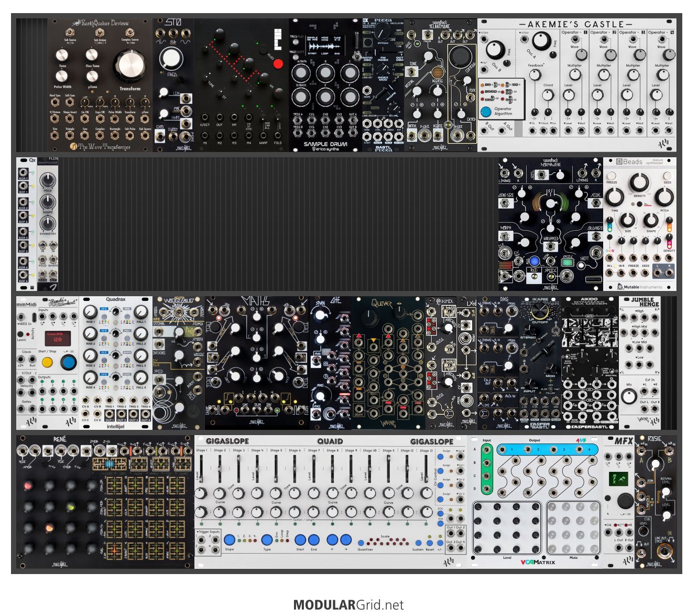
Task: Click the PITCH knob on Beads
Action: [x=664, y=197]
